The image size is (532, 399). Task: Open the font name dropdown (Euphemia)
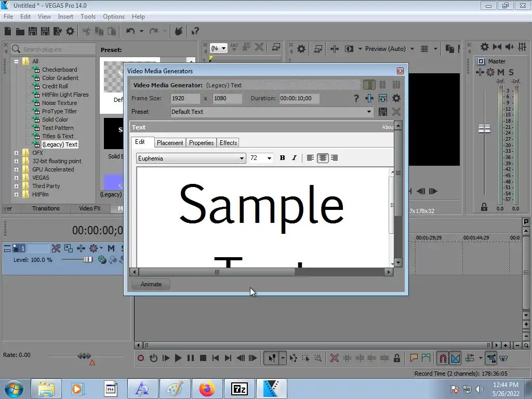click(242, 158)
